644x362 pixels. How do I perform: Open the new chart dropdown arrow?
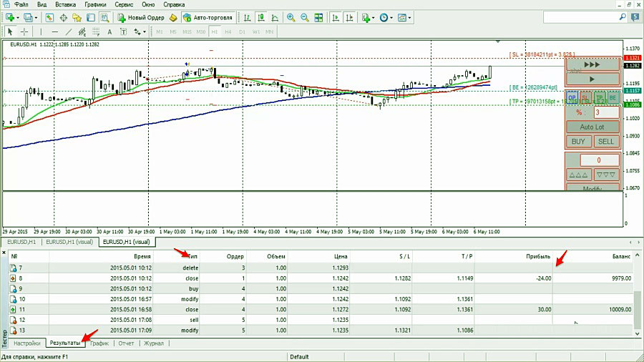[x=17, y=17]
